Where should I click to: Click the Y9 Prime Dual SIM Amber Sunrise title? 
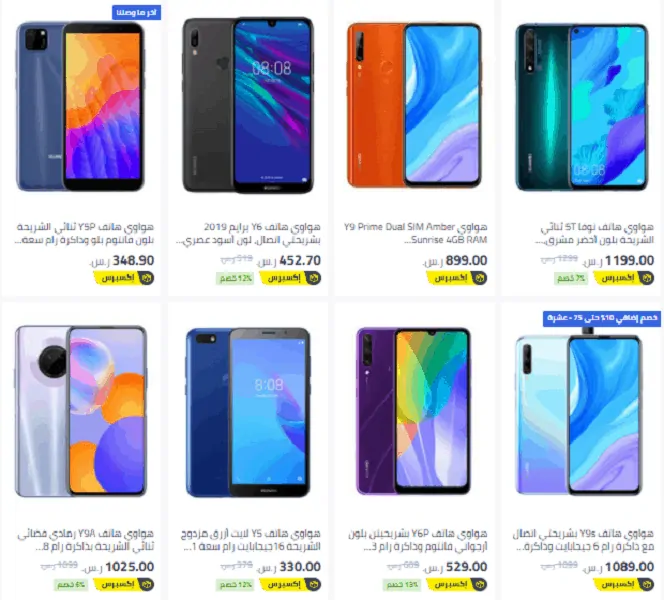(415, 233)
